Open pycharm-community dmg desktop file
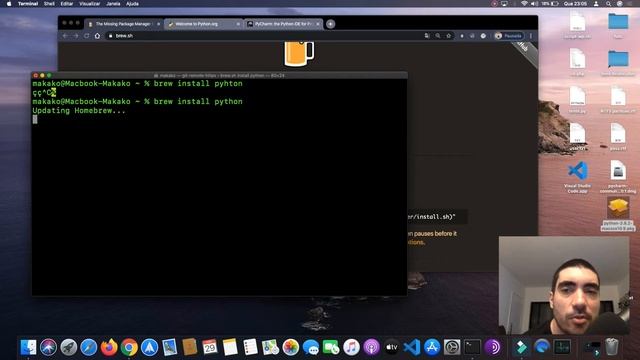 pos(618,176)
